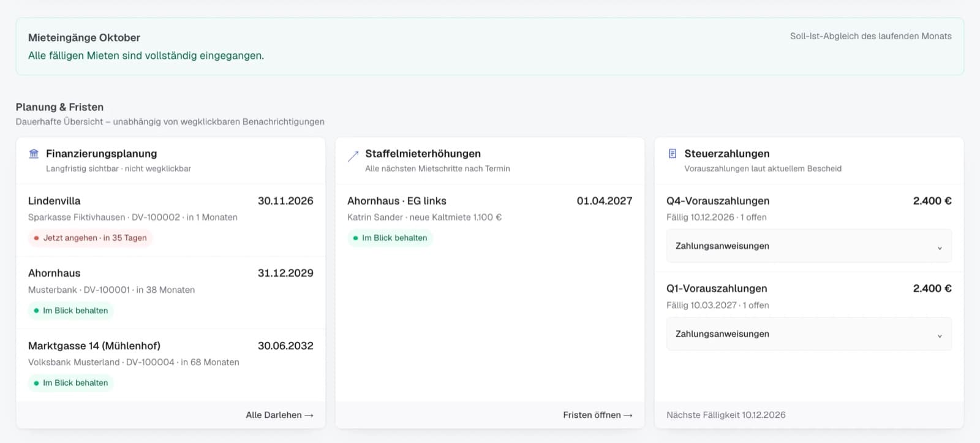Click the Q4-Vorauszahlungen title

(x=718, y=201)
